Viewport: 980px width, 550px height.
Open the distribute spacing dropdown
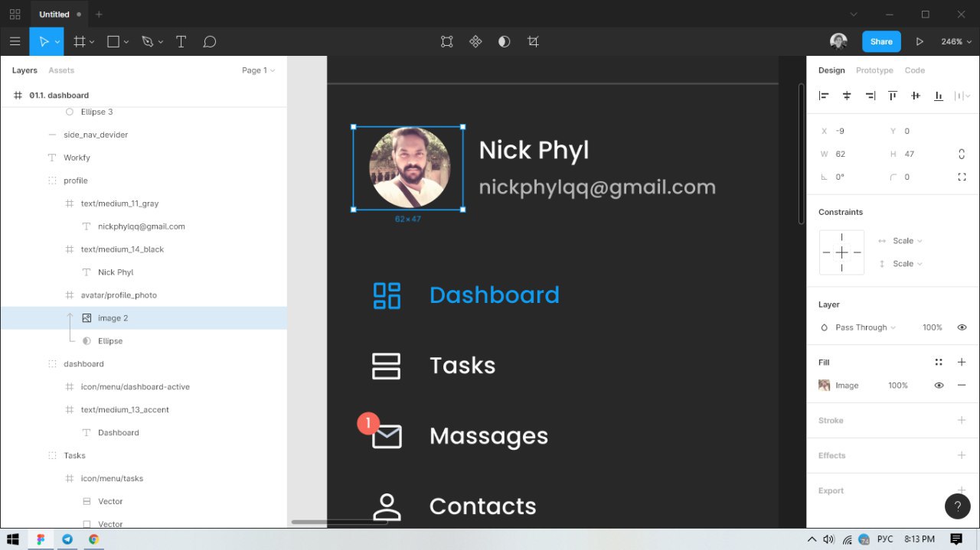click(x=962, y=96)
